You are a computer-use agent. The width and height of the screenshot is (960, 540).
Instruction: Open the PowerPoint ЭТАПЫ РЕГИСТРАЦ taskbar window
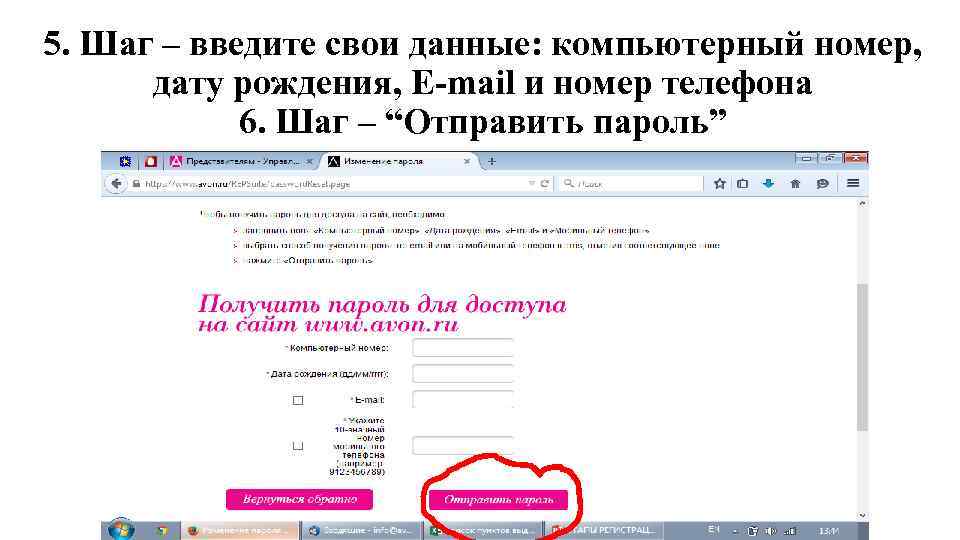604,530
